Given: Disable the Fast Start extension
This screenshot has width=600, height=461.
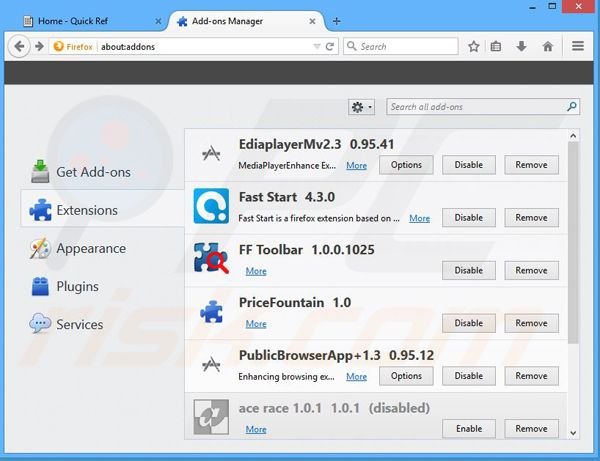Looking at the screenshot, I should (469, 218).
